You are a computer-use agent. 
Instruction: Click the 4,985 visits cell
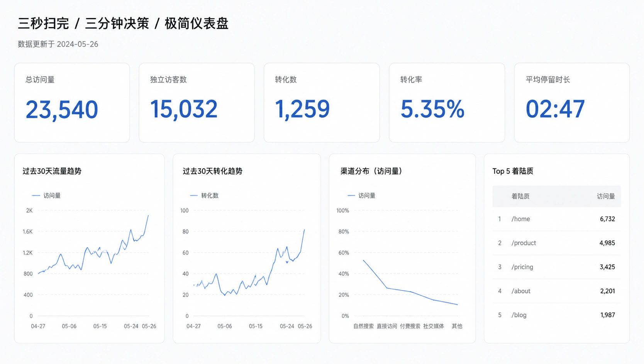point(607,243)
